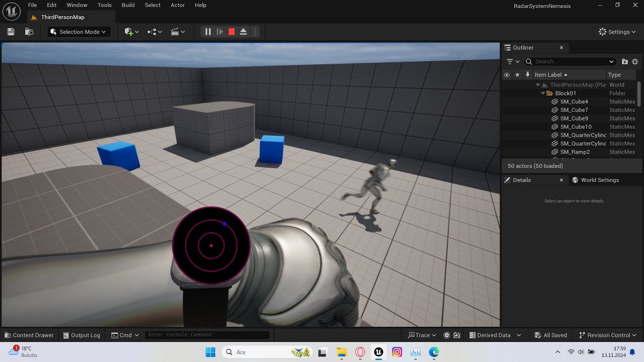644x362 pixels.
Task: Click the Unreal Engine logo icon
Action: tap(11, 11)
